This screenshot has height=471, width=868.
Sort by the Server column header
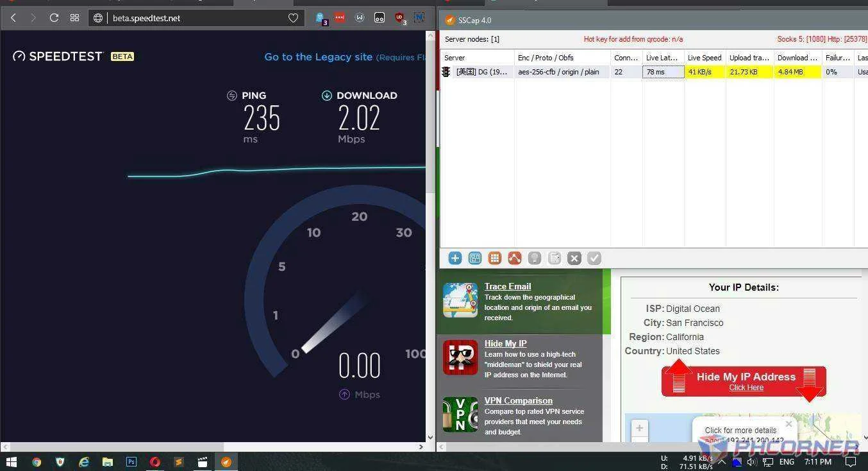477,58
